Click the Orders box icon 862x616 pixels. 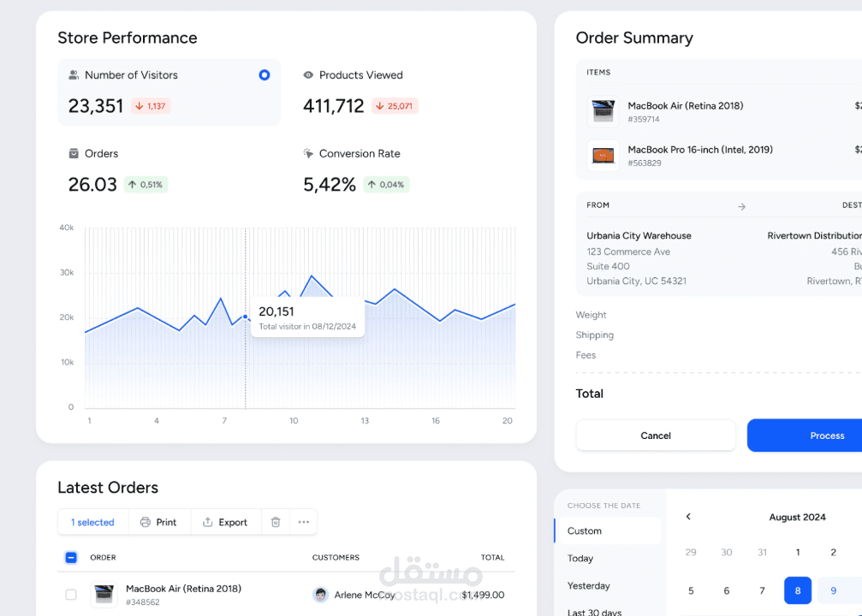[72, 154]
